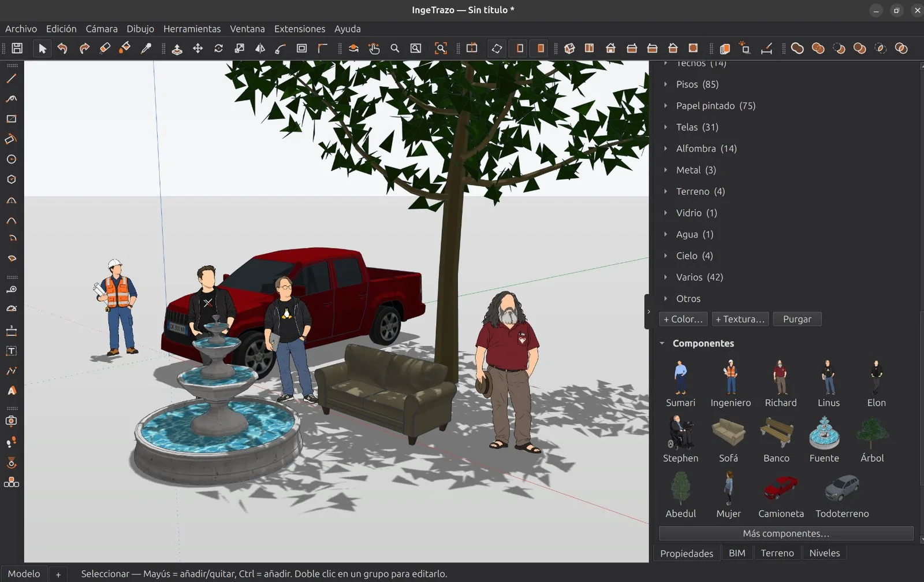The width and height of the screenshot is (924, 582).
Task: Choose the eyedropper sample tool
Action: (x=146, y=49)
